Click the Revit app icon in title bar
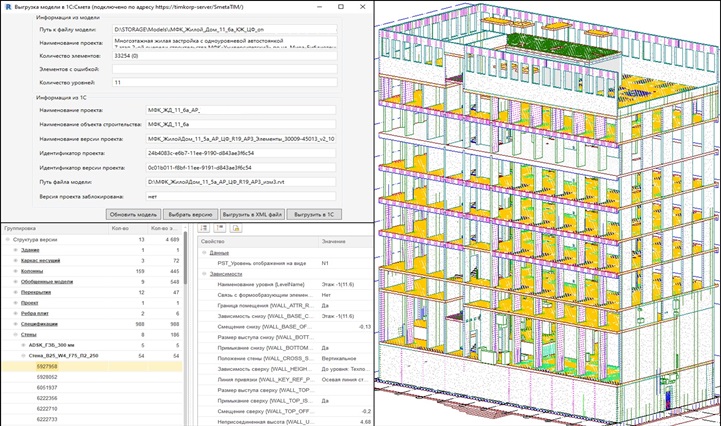This screenshot has height=426, width=721. point(7,6)
